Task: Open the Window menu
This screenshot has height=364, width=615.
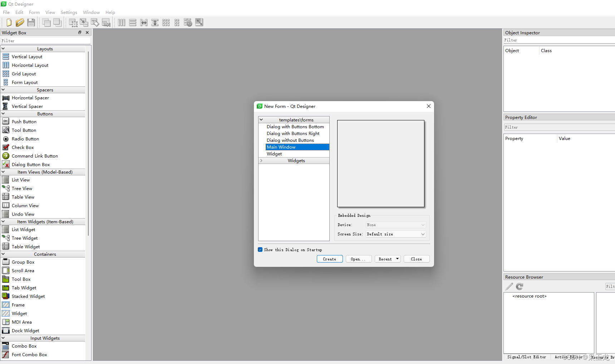Action: pos(92,13)
